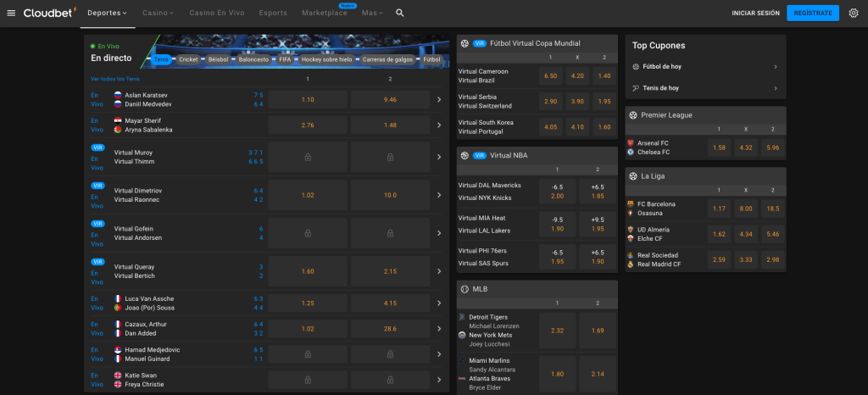Image resolution: width=868 pixels, height=395 pixels.
Task: Select the FIFA live sport tab
Action: pos(285,59)
